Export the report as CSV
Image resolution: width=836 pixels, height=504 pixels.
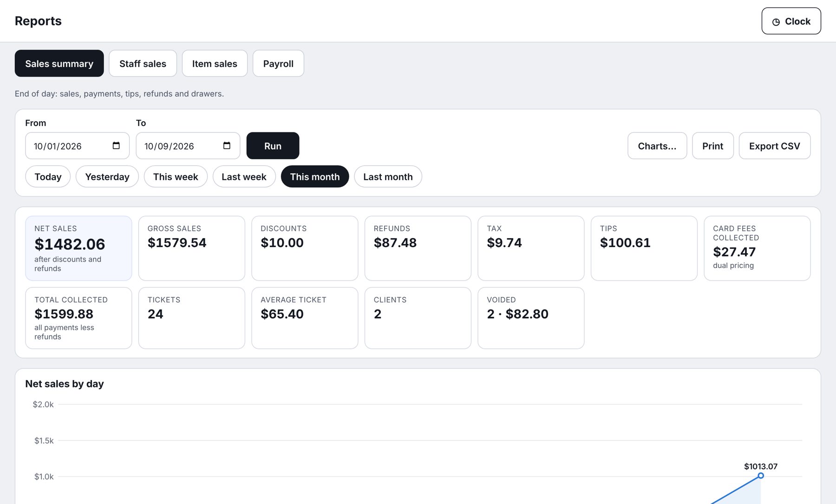(774, 146)
